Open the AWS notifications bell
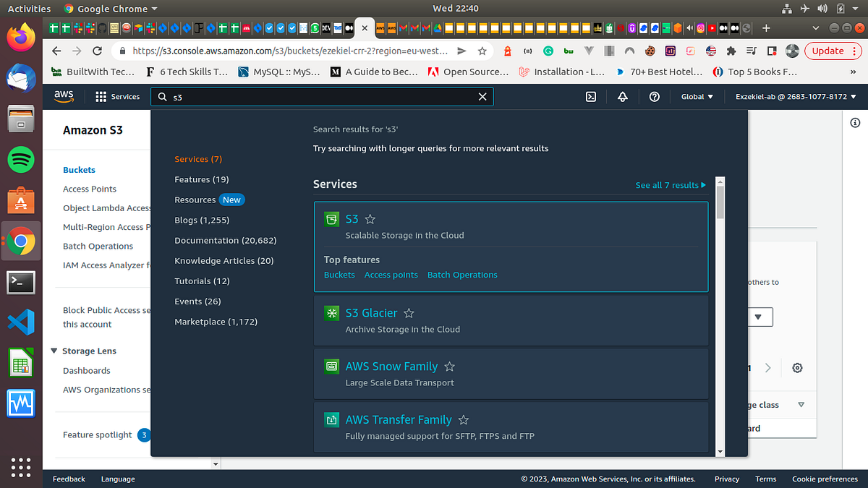Screen dimensions: 868x488 pos(623,97)
